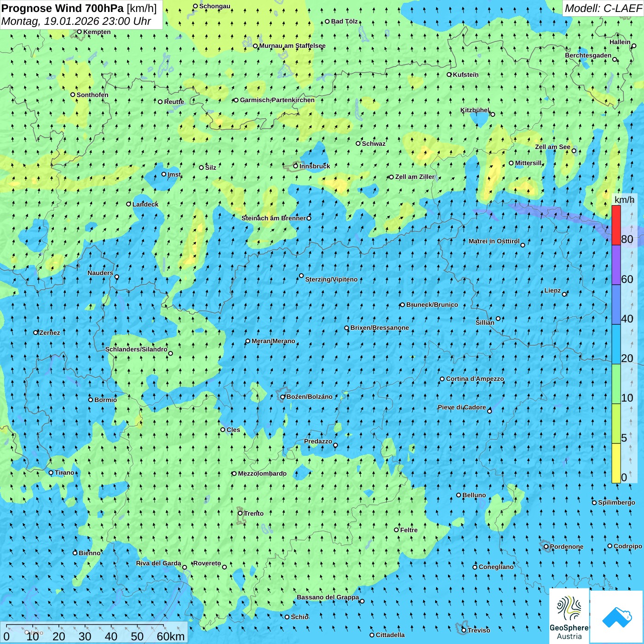The width and height of the screenshot is (644, 644).
Task: Click the Sterzing/Vipiteno city marker
Action: point(301,276)
